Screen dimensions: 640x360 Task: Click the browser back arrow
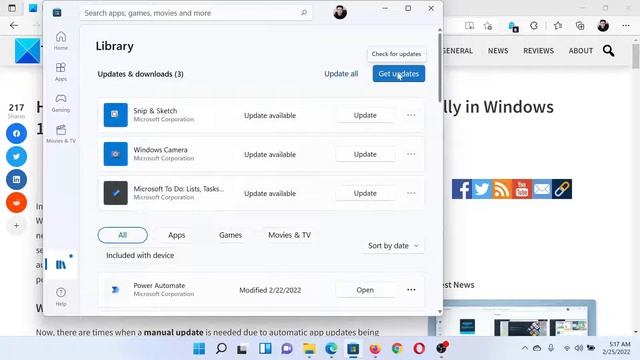pyautogui.click(x=14, y=25)
